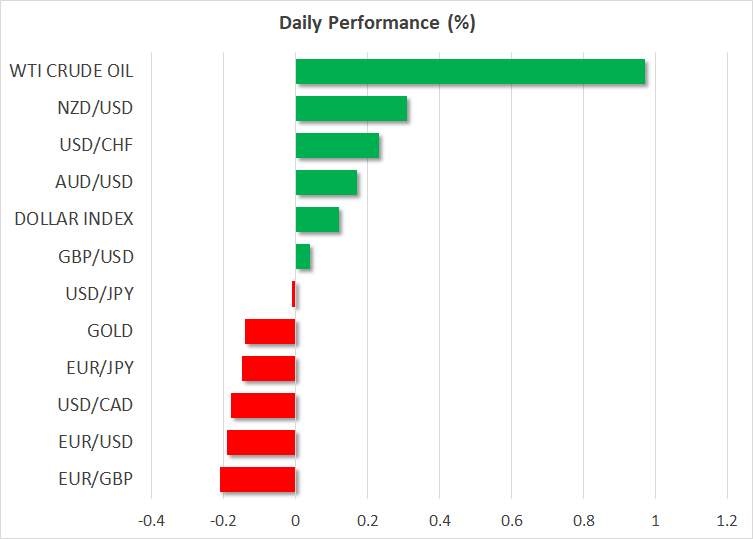Click the small GBP/USD green bar
The height and width of the screenshot is (539, 753).
(x=302, y=257)
